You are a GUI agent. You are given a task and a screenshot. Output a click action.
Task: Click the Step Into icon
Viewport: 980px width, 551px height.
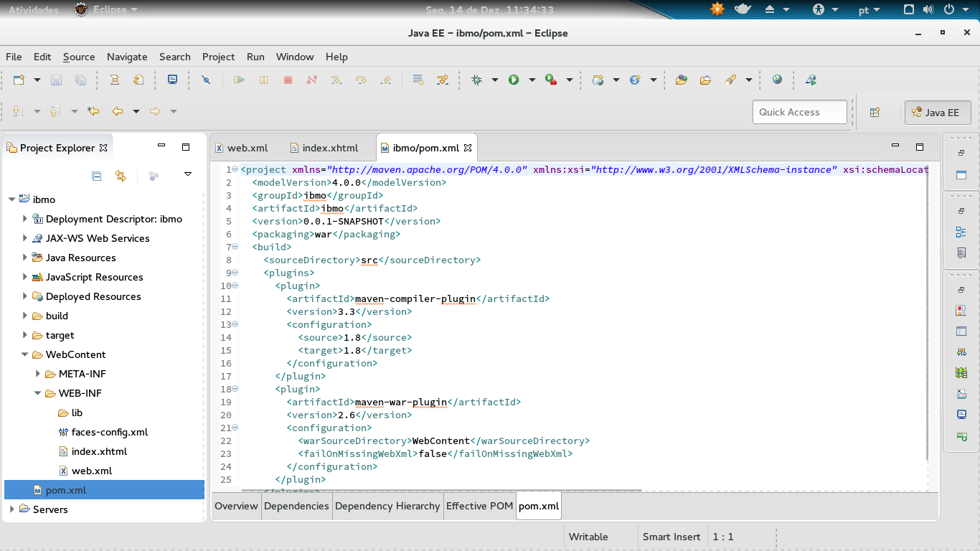coord(336,80)
